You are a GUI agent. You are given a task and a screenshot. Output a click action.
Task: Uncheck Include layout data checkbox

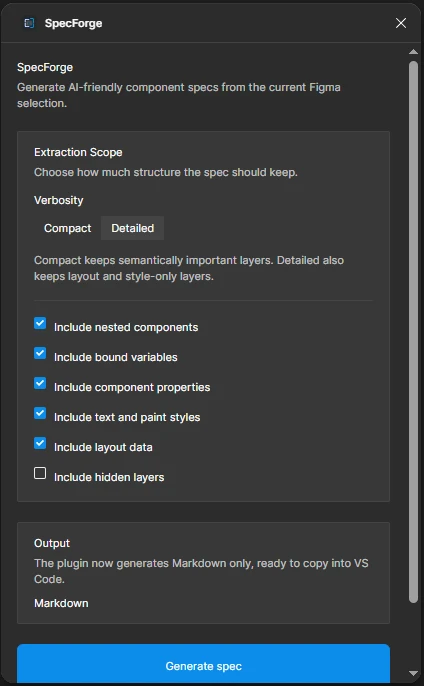(x=40, y=443)
